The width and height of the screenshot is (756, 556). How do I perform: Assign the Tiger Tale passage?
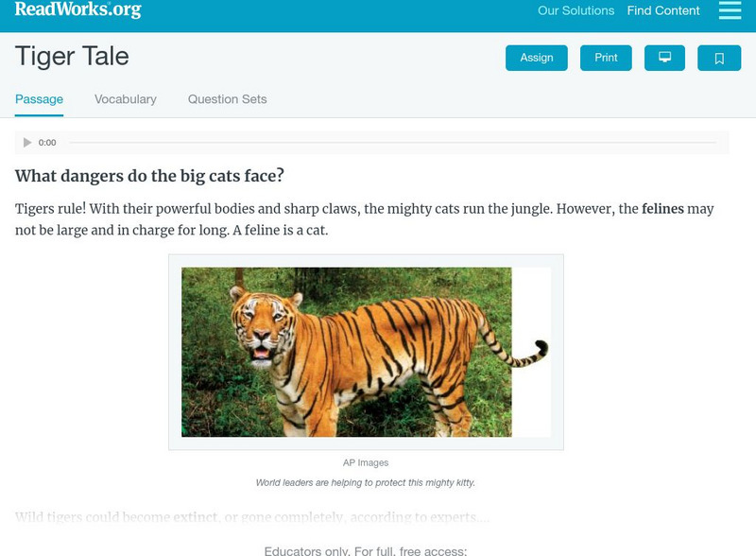536,57
